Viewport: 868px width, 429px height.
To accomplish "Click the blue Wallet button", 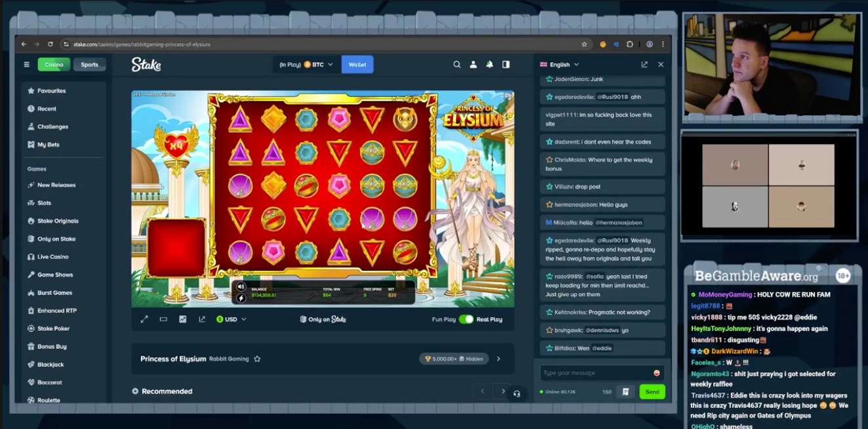I will click(357, 65).
